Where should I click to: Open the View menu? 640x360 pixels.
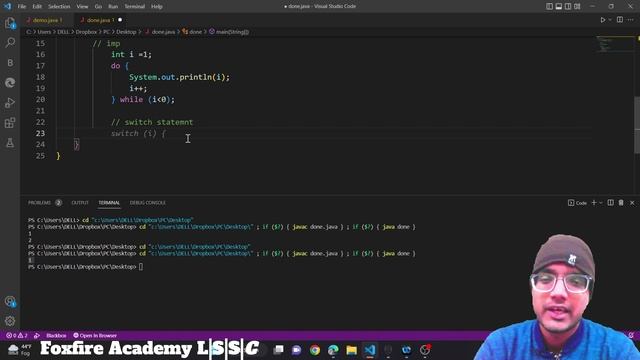(82, 7)
